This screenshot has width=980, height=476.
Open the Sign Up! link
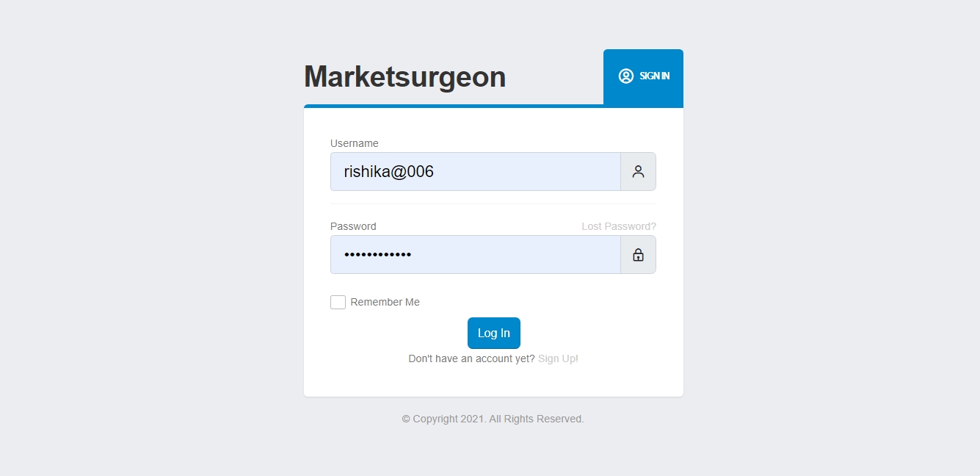tap(558, 358)
